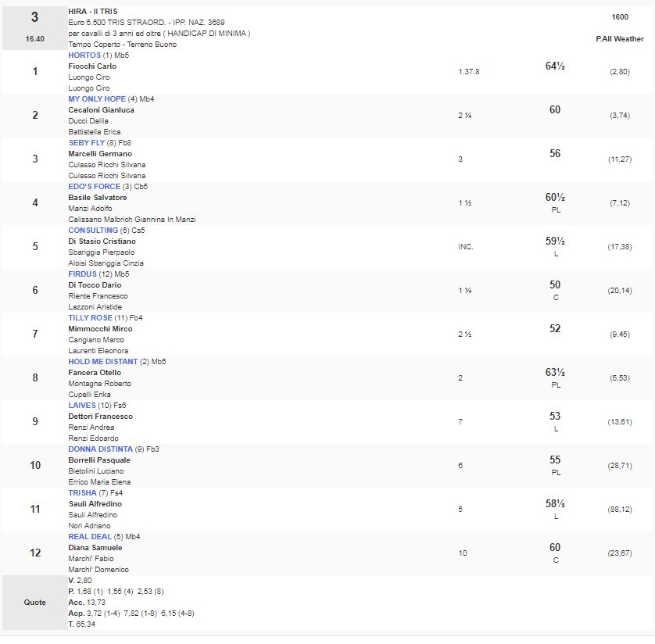655x644 pixels.
Task: Select the P.All Weather track label
Action: coord(619,39)
